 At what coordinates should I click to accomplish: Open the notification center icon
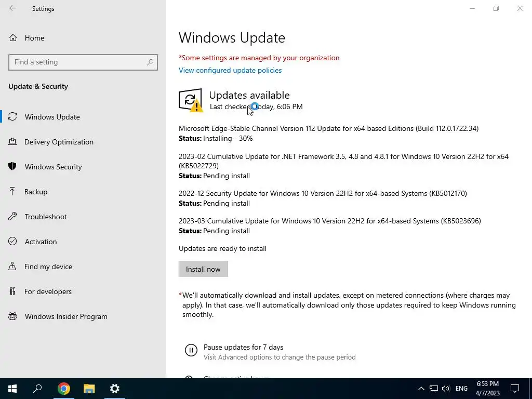(x=515, y=389)
